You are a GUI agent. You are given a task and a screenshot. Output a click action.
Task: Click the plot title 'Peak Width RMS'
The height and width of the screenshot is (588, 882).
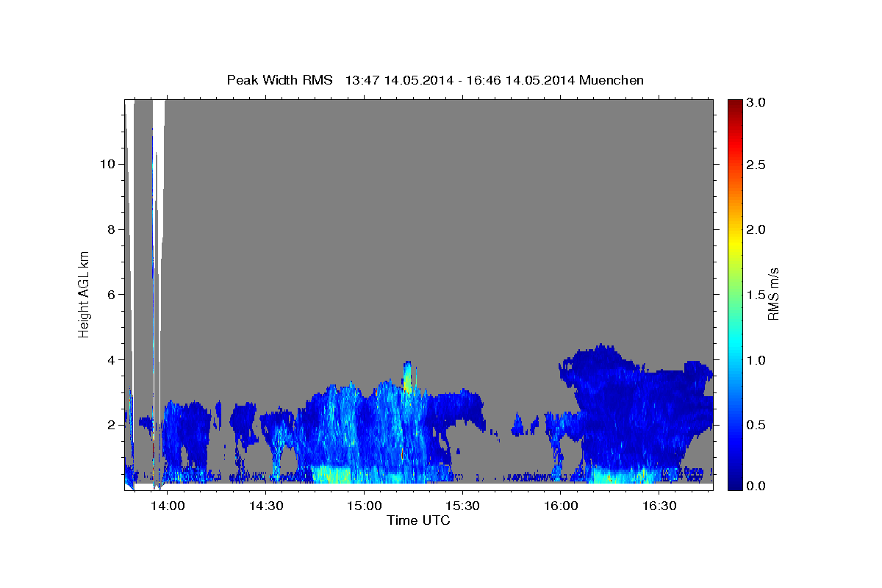[279, 79]
